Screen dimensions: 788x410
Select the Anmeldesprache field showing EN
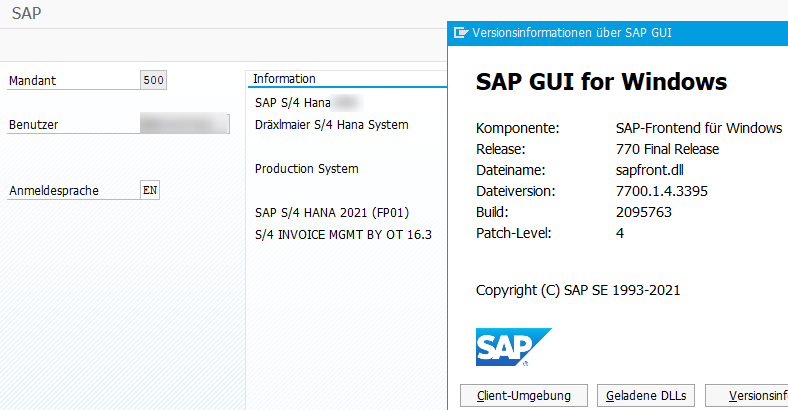(150, 190)
